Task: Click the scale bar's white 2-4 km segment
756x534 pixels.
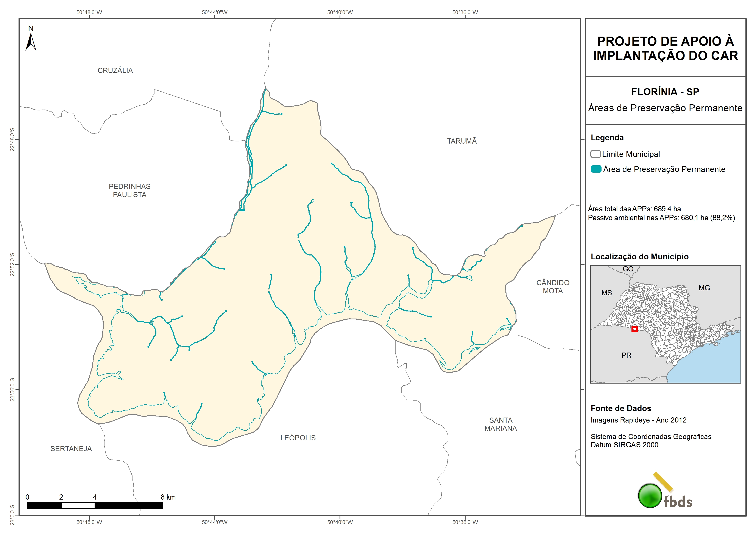Action: pos(78,506)
